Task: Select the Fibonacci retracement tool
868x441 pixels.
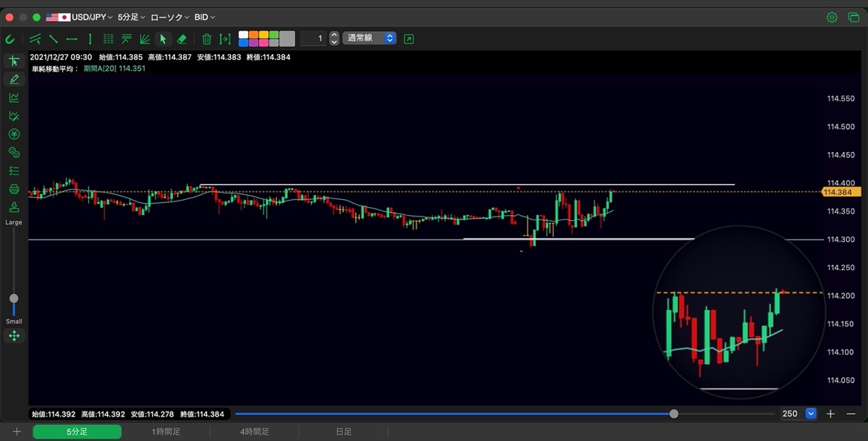Action: tap(127, 38)
